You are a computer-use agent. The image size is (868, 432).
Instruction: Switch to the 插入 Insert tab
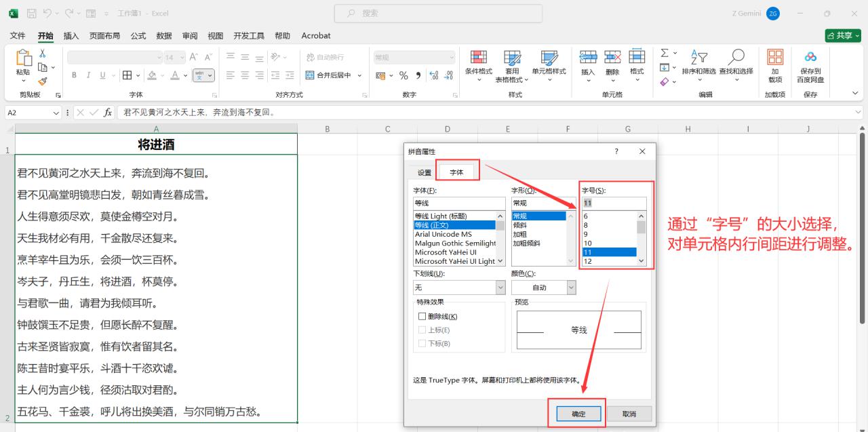pyautogui.click(x=71, y=36)
